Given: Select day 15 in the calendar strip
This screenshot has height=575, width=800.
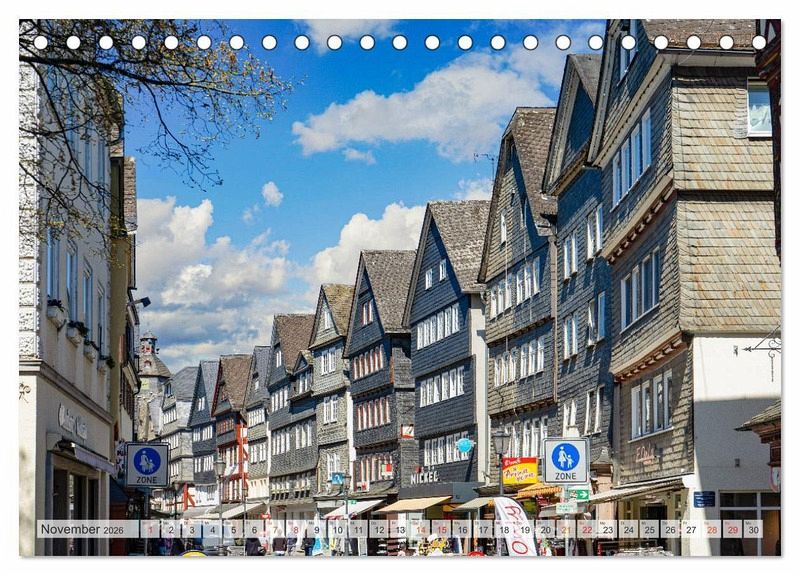Looking at the screenshot, I should pyautogui.click(x=441, y=529).
